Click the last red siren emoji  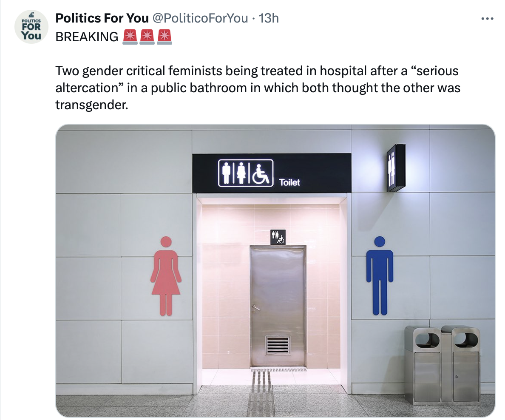[x=164, y=37]
